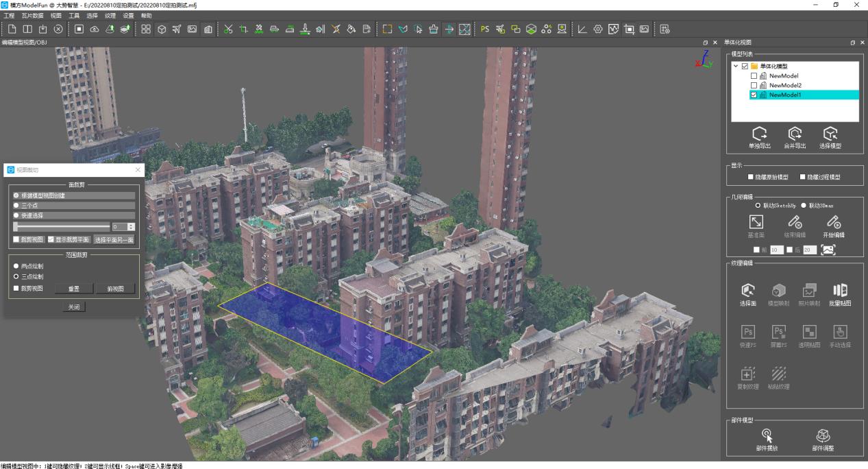Toggle the 隐藏原始模型 checkbox
The height and width of the screenshot is (469, 868).
[751, 177]
